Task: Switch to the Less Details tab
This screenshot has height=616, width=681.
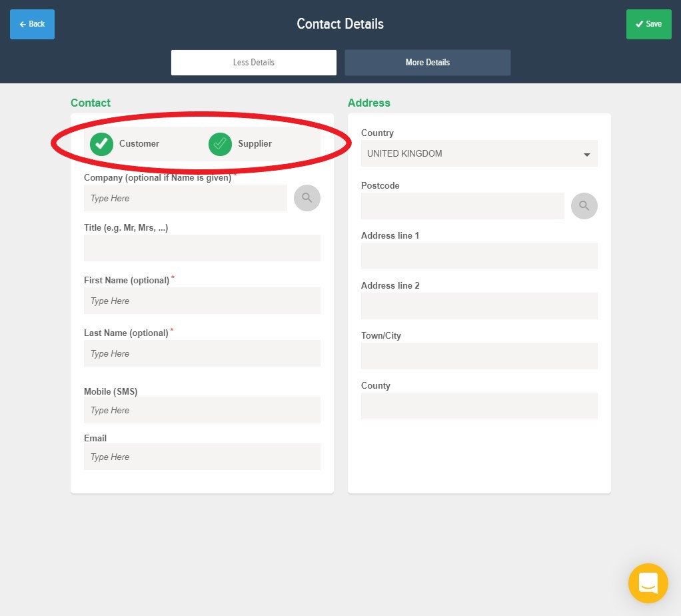Action: tap(253, 62)
